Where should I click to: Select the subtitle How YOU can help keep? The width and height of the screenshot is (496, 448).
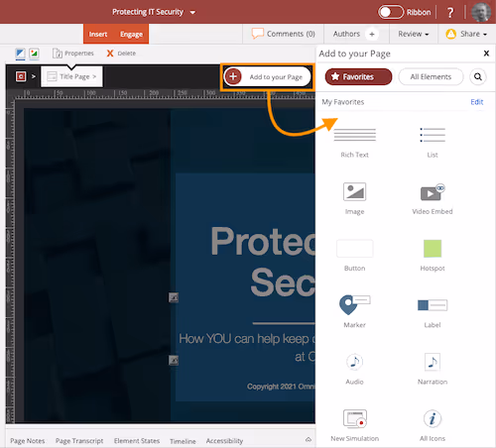(244, 339)
